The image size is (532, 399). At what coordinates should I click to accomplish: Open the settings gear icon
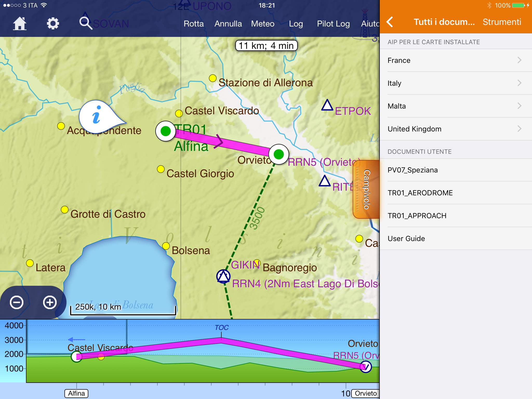coord(53,24)
